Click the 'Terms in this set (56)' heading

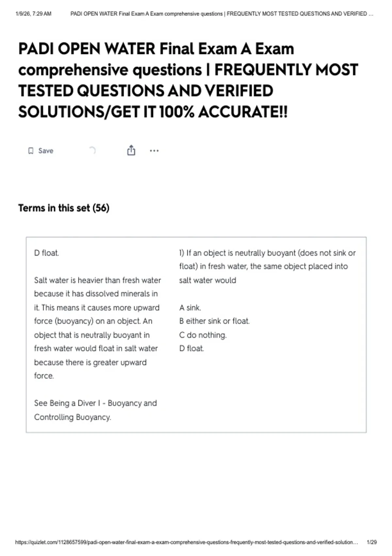(64, 208)
